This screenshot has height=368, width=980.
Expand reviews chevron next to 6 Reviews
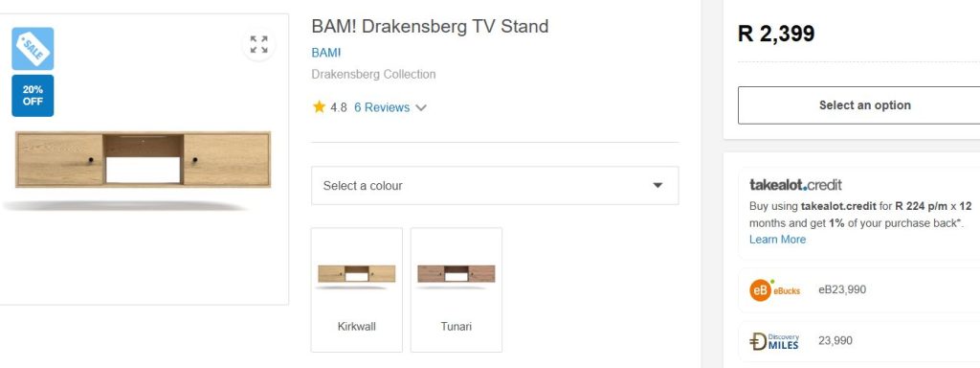click(421, 107)
